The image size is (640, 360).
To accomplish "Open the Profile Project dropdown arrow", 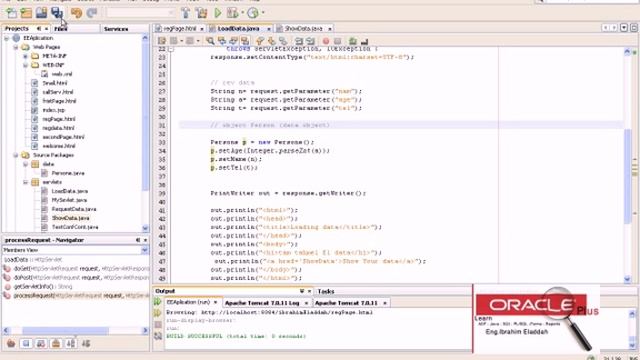I will pyautogui.click(x=262, y=13).
